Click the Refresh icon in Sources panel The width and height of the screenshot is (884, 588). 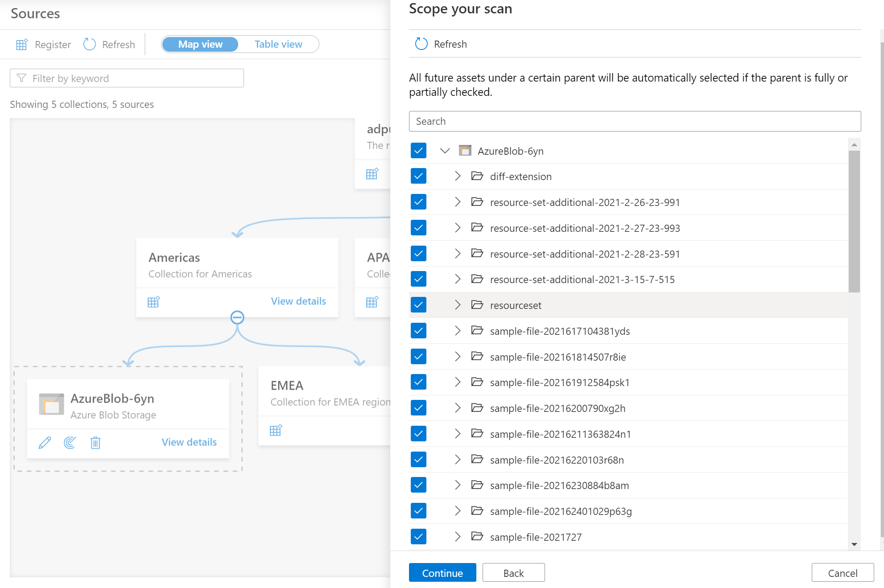[x=89, y=44]
